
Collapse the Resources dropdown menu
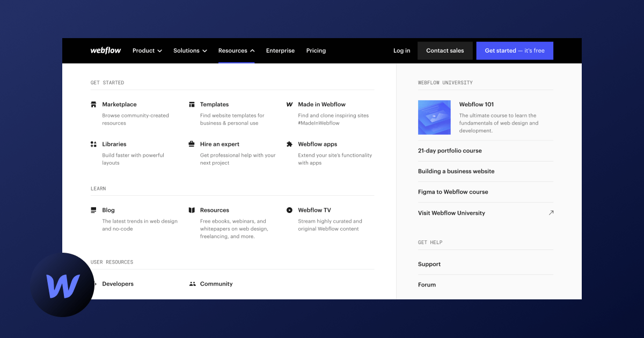[236, 50]
